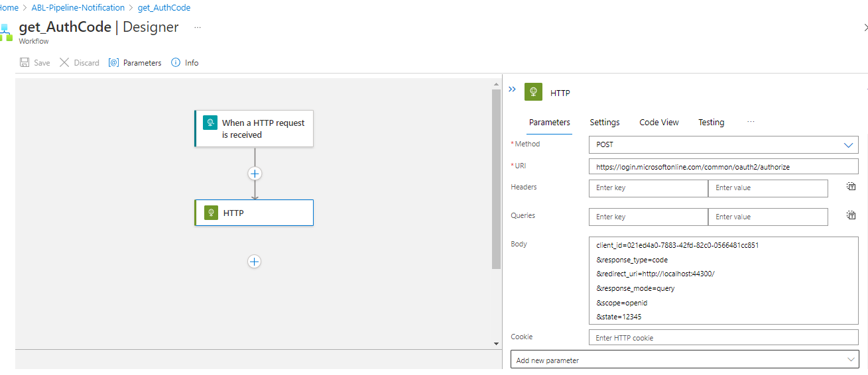Viewport: 868px width, 375px height.
Task: Focus the Headers value field
Action: (x=768, y=188)
